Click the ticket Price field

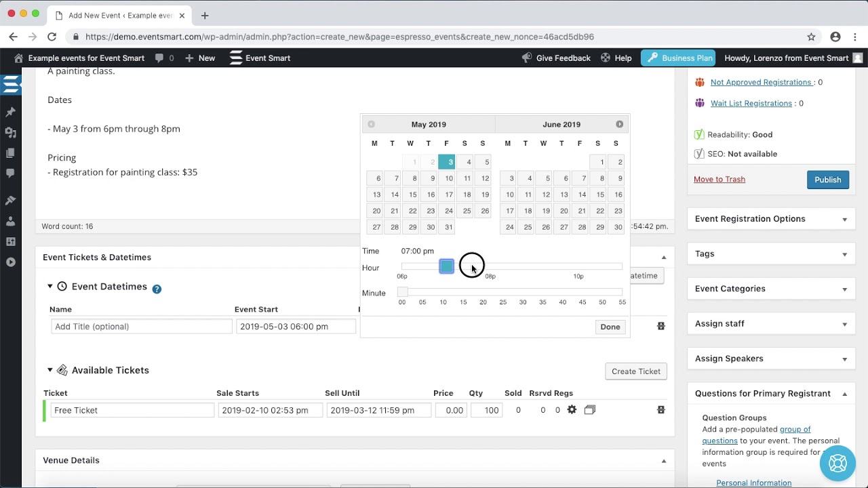click(451, 410)
